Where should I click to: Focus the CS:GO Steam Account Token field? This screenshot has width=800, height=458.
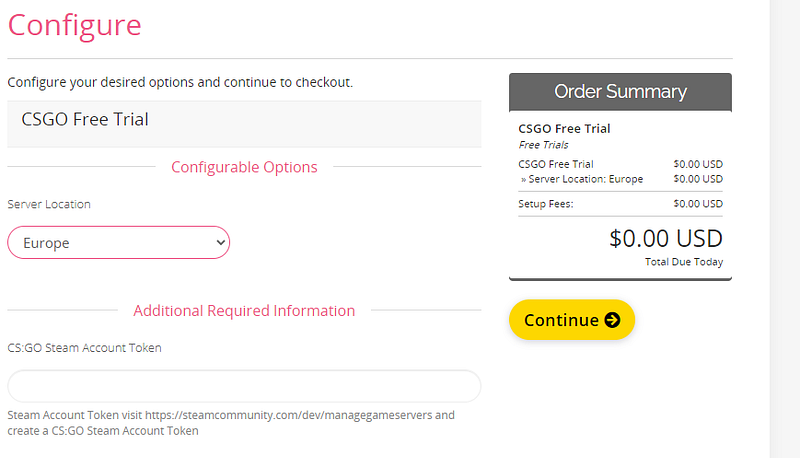[244, 386]
